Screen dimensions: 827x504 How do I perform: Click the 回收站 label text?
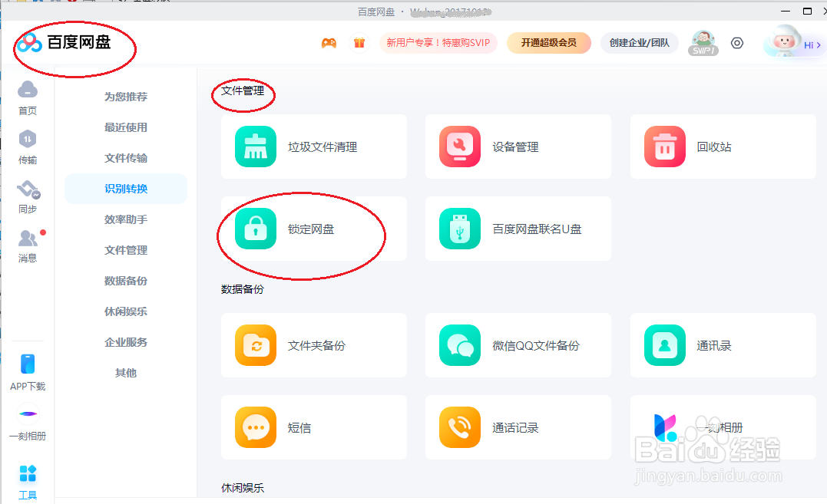click(714, 147)
